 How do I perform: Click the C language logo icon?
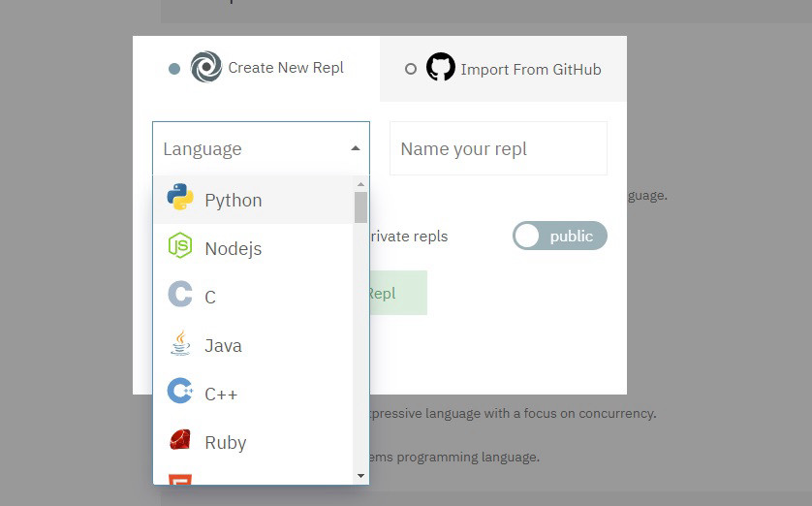180,294
